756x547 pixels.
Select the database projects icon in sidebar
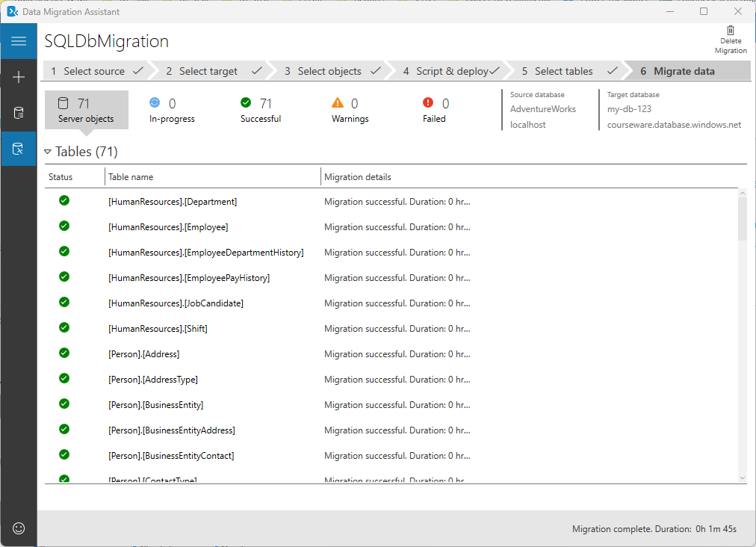pos(19,112)
